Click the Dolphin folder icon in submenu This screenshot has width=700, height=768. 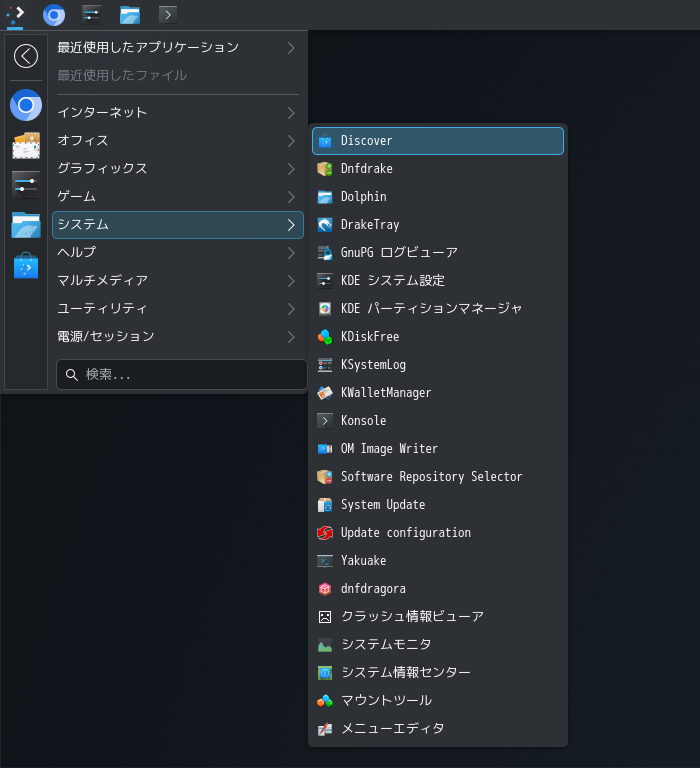[325, 197]
